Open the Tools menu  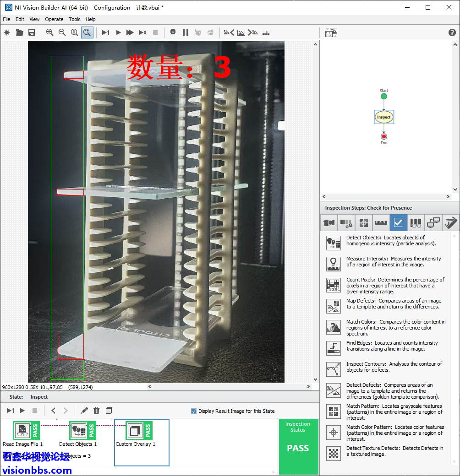[75, 19]
